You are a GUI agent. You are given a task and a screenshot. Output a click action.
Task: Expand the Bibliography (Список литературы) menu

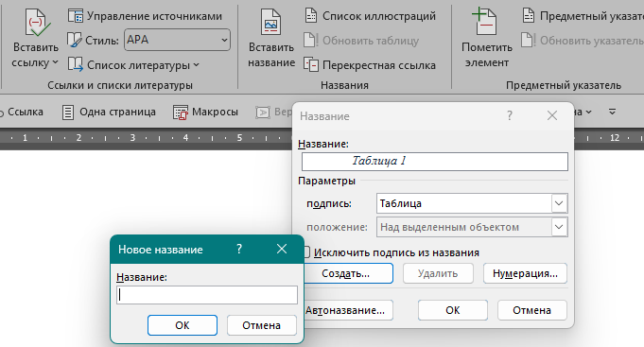pyautogui.click(x=133, y=65)
